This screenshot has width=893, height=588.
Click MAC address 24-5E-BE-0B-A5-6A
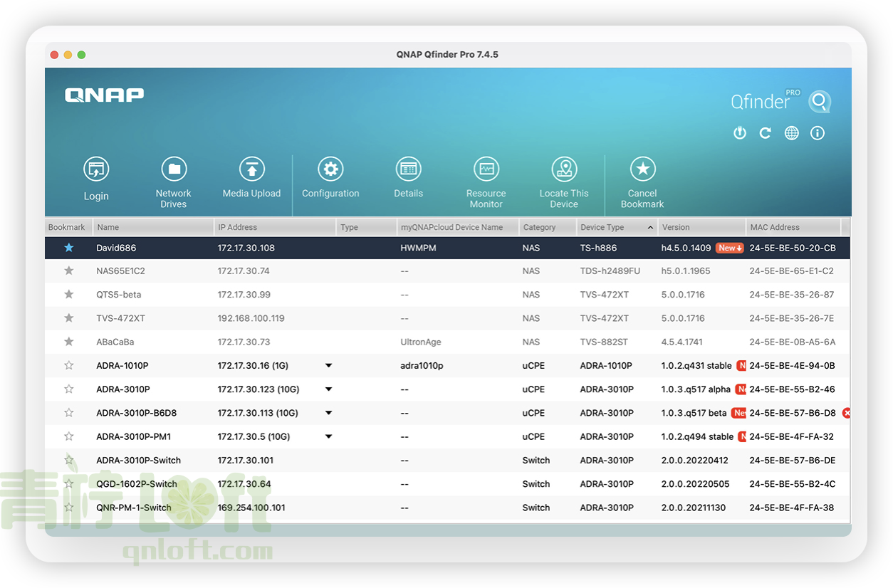click(x=793, y=342)
